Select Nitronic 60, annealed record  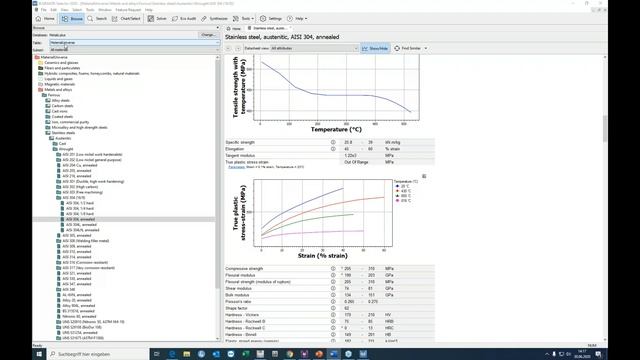pyautogui.click(x=79, y=316)
